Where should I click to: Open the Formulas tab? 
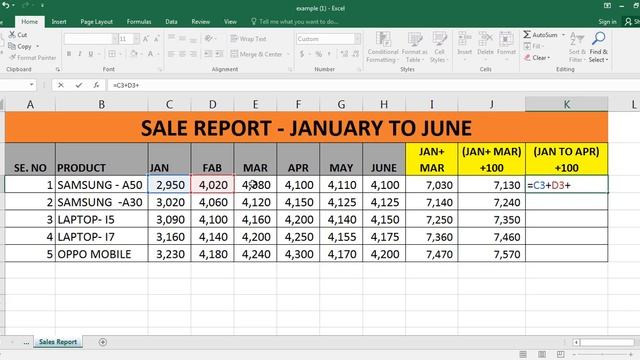click(139, 22)
